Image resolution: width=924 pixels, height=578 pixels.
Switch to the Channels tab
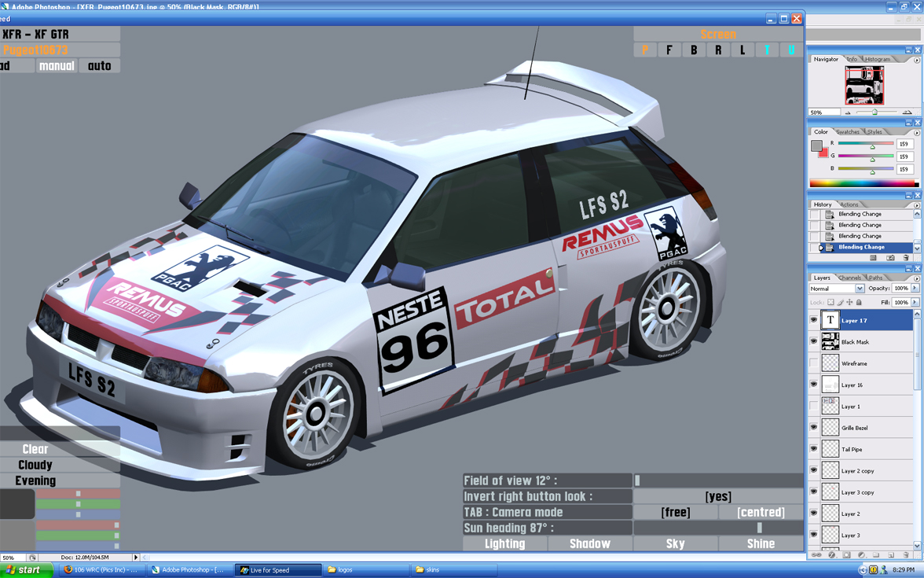click(x=849, y=278)
